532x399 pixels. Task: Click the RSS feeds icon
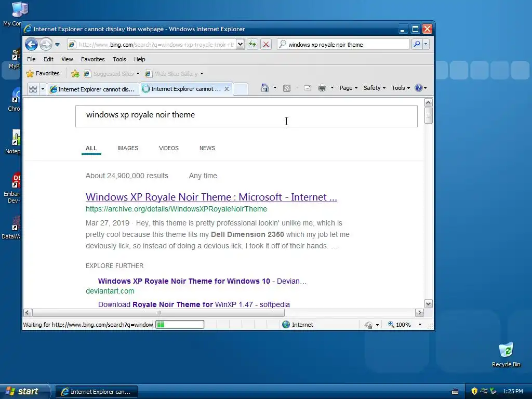click(x=287, y=88)
